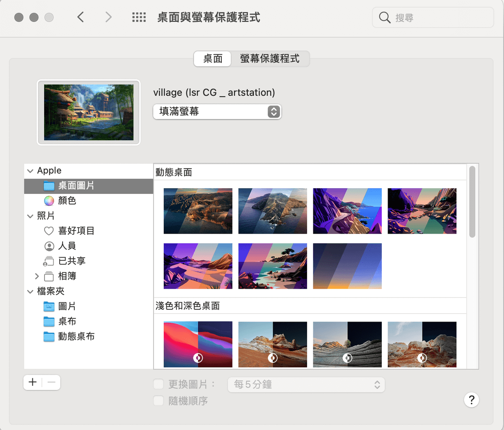Show all preferences grid icon
Image resolution: width=504 pixels, height=430 pixels.
click(x=139, y=17)
